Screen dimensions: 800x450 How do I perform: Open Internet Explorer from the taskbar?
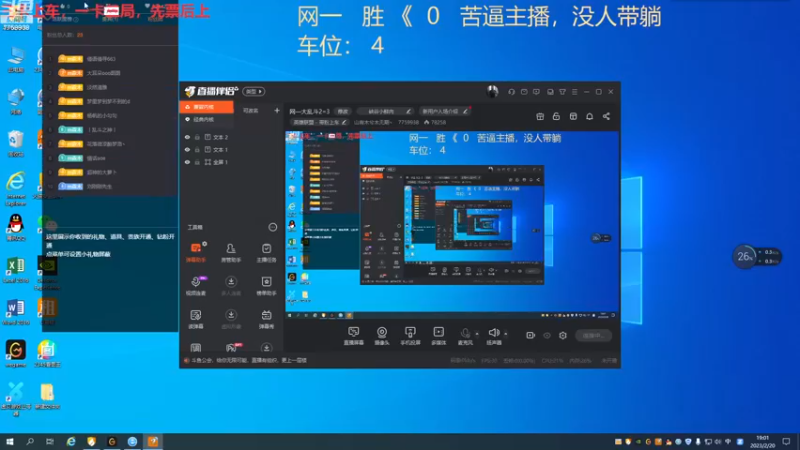point(71,441)
